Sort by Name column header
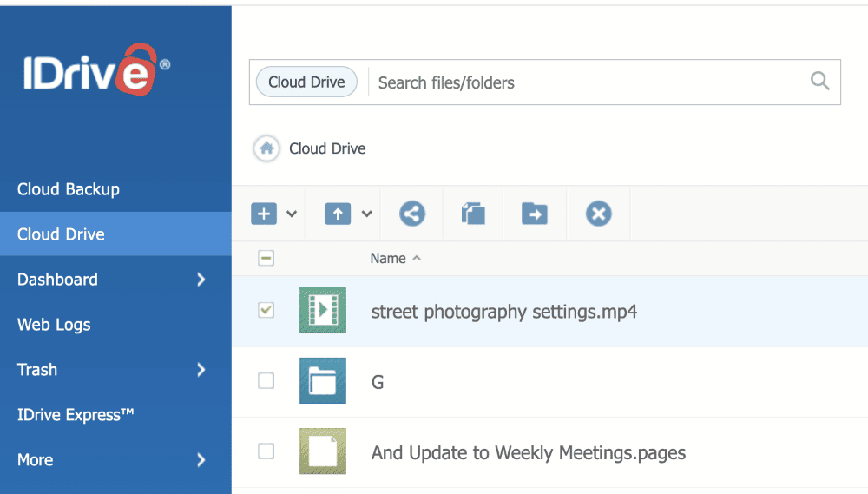This screenshot has width=868, height=494. 388,258
